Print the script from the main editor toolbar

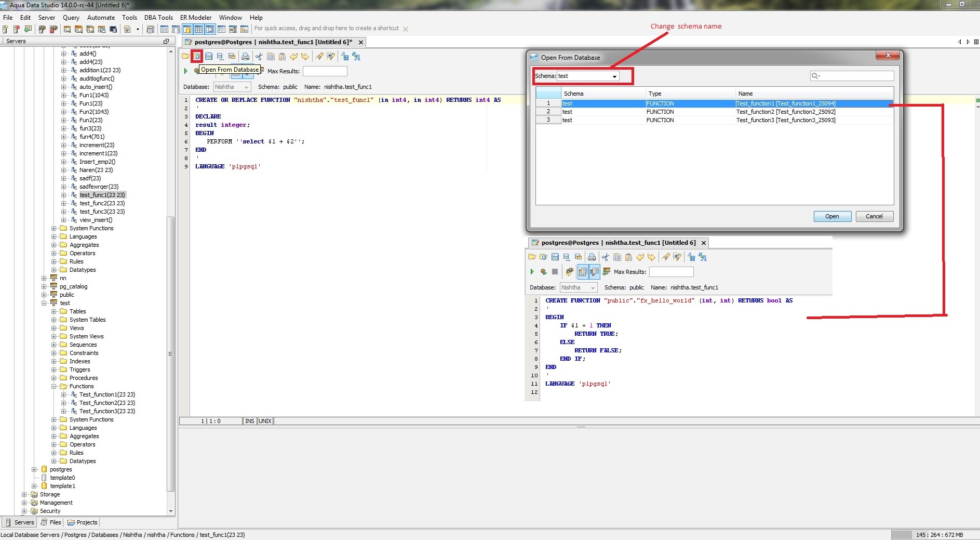point(245,56)
